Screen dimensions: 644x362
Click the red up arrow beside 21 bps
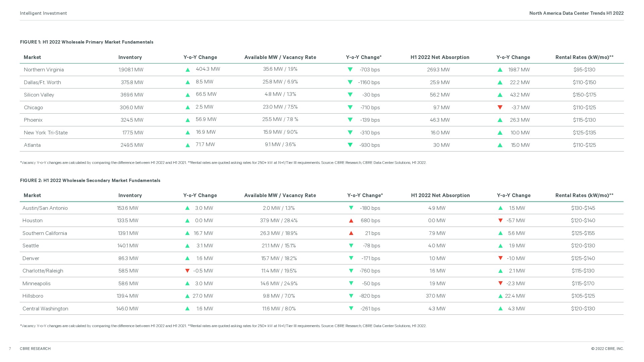[351, 233]
